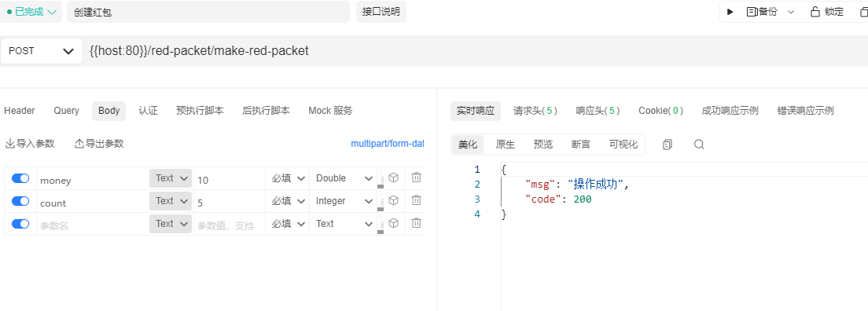Open Text type dropdown for money row

171,178
